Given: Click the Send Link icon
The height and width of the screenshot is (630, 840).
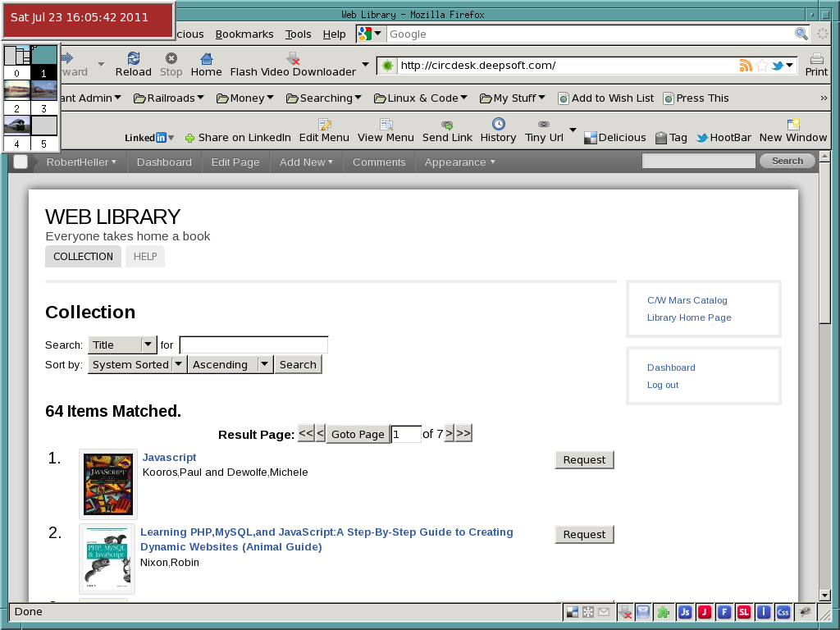Looking at the screenshot, I should pos(447,125).
